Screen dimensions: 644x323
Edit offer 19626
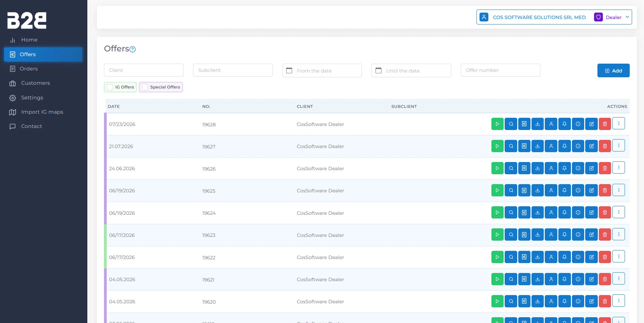[x=592, y=168]
